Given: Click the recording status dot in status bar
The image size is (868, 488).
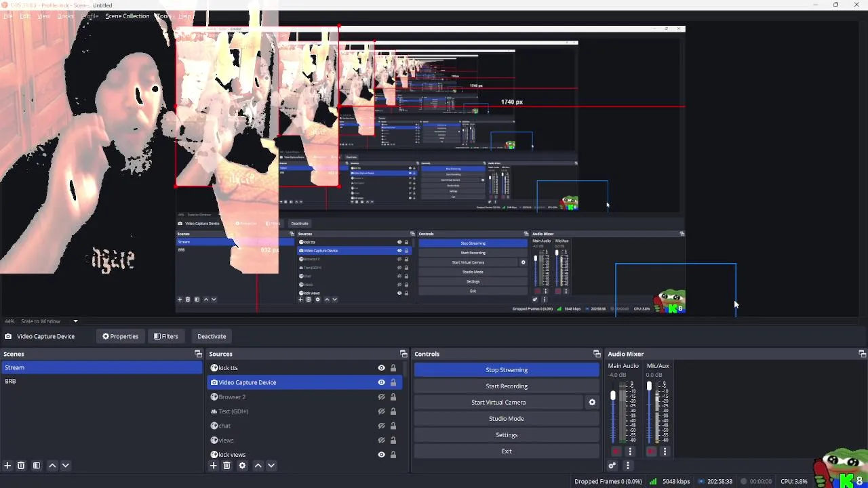Looking at the screenshot, I should coord(744,482).
